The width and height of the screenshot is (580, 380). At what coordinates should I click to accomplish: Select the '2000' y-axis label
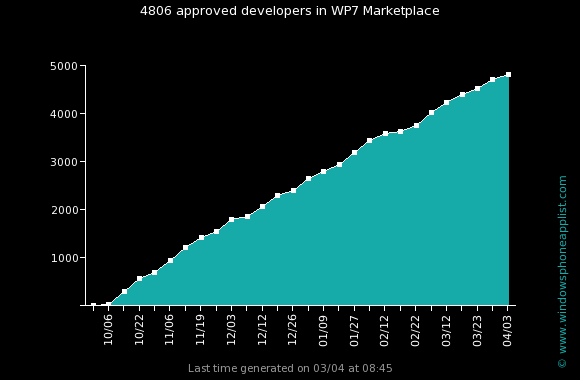click(64, 210)
